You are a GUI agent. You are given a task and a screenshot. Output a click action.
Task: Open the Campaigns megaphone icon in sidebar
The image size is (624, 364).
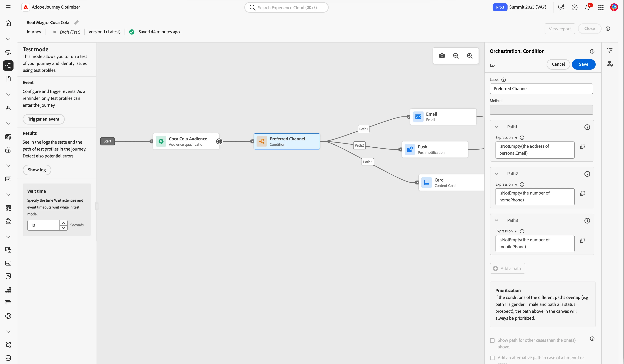coord(8,52)
